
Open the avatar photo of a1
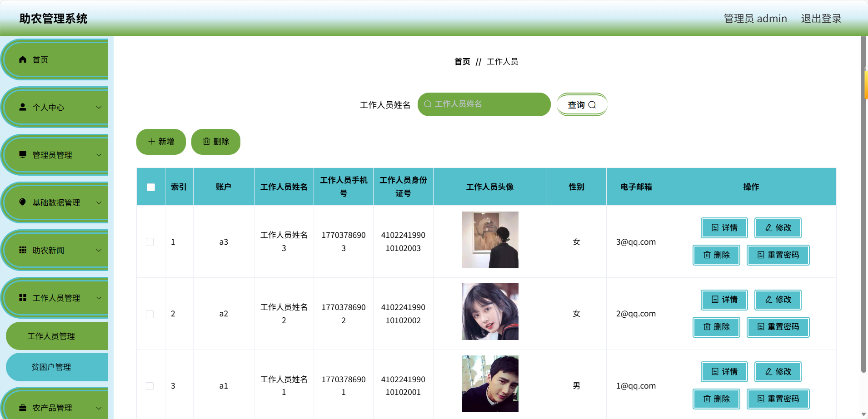click(x=490, y=384)
